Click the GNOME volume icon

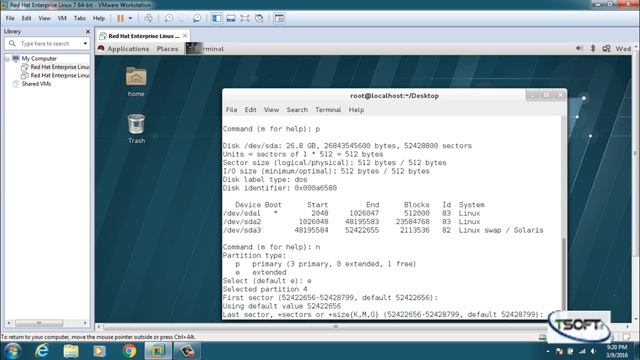click(x=579, y=48)
